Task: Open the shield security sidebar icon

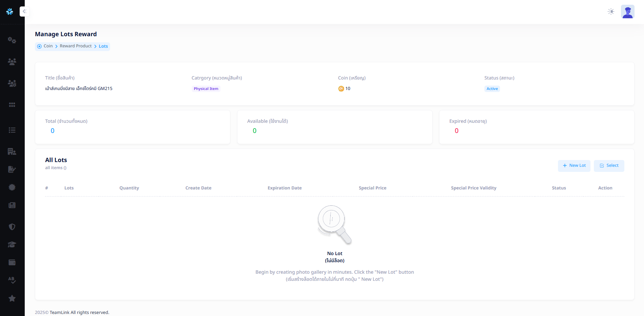Action: coord(12,227)
